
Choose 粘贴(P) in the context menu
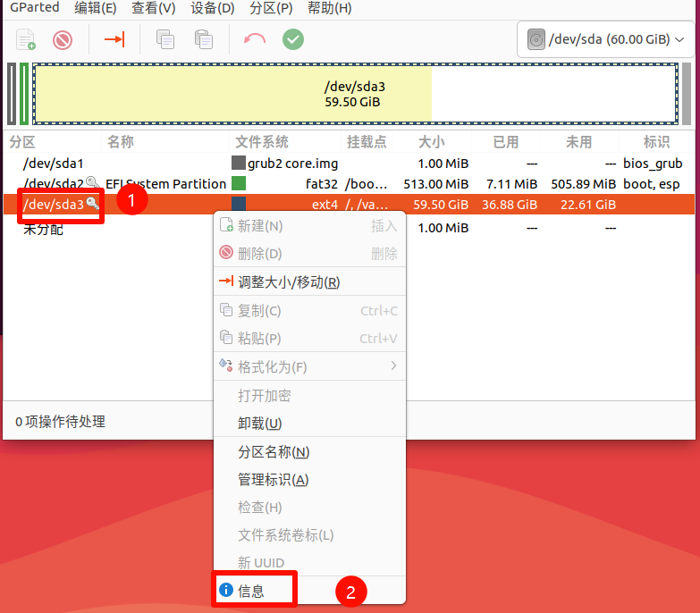(310, 338)
